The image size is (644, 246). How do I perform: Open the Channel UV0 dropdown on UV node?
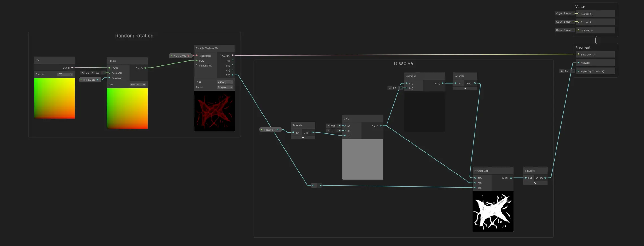(x=65, y=74)
